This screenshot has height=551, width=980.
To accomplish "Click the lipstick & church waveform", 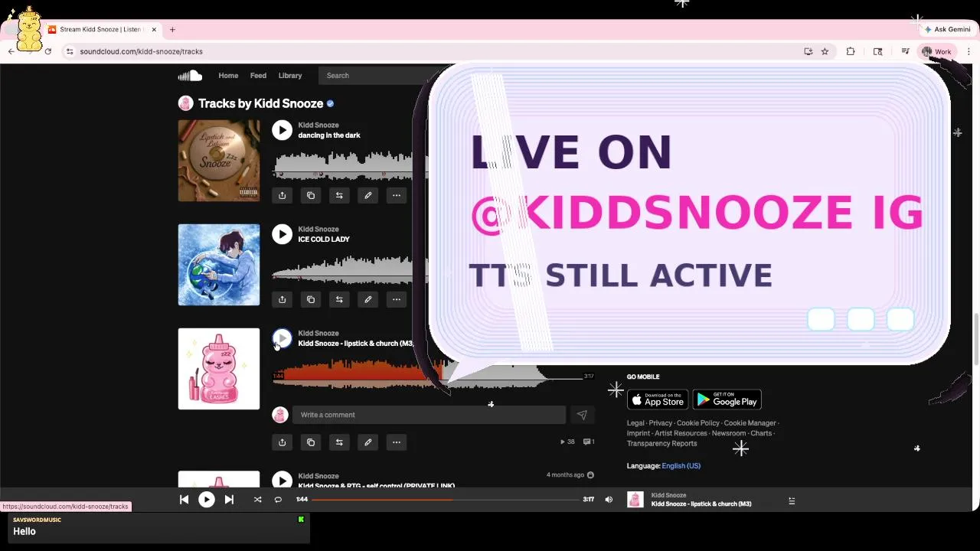I will pos(433,376).
